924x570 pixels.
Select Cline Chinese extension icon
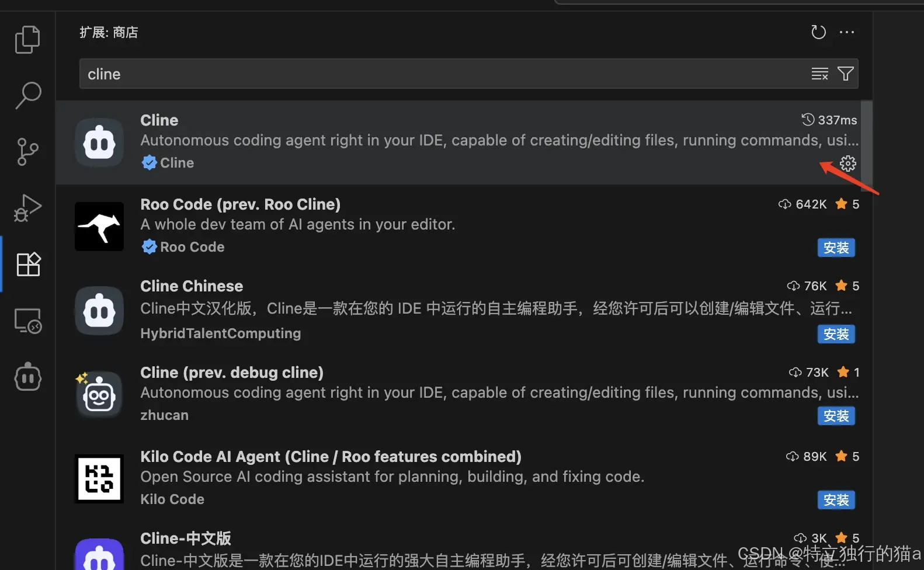coord(99,311)
